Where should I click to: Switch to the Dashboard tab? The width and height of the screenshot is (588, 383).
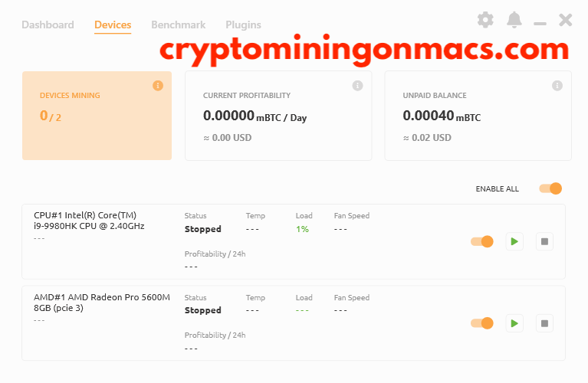(48, 25)
